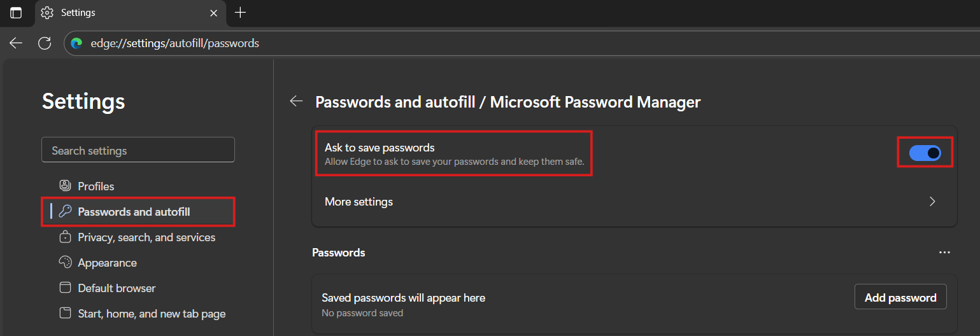Image resolution: width=980 pixels, height=336 pixels.
Task: Click the Search settings input field
Action: coord(138,151)
